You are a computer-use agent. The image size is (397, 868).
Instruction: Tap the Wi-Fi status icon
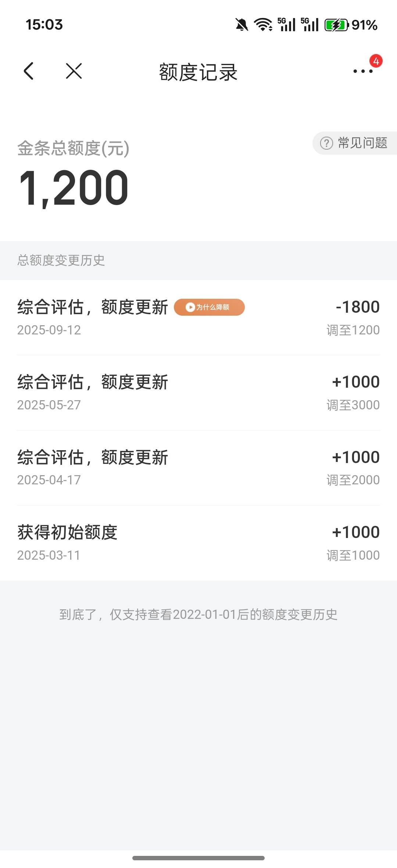[263, 25]
